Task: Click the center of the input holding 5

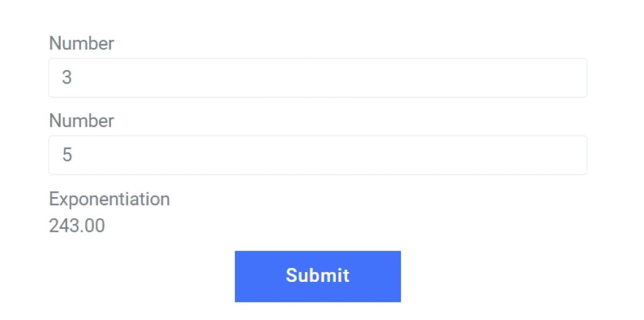Action: pos(318,155)
